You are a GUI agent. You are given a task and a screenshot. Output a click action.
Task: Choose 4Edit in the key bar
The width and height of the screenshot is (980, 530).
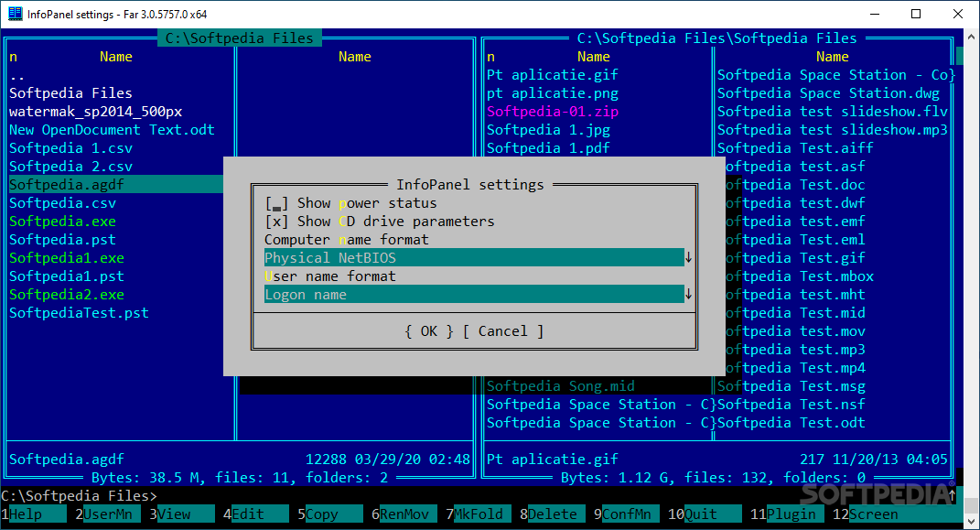coord(255,514)
